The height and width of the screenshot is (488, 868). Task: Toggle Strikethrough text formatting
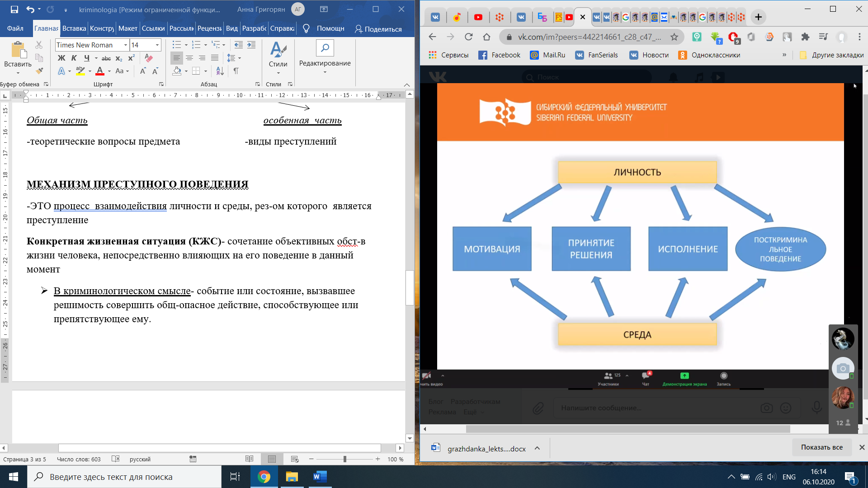106,58
